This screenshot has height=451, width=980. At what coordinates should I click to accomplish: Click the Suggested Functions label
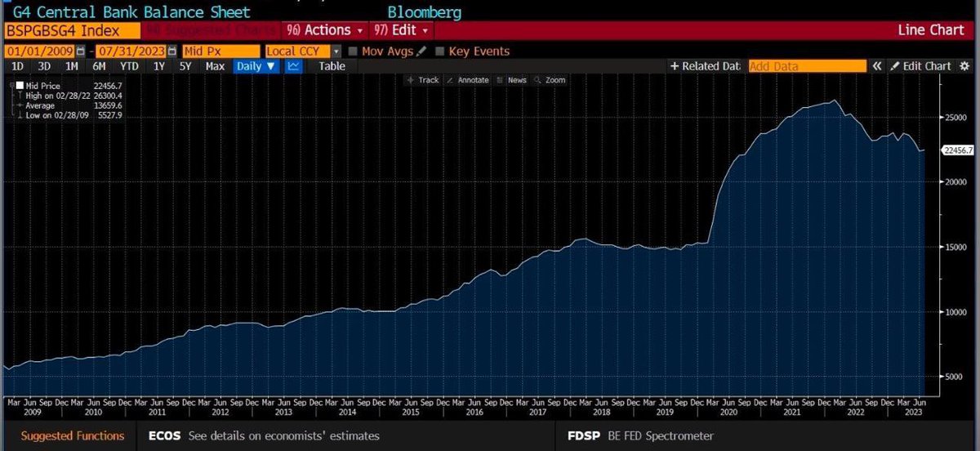[73, 435]
